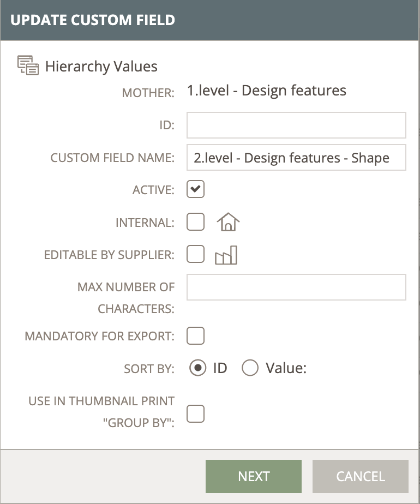Check the EDITABLE BY SUPPLIER box
420x504 pixels.
coord(195,254)
